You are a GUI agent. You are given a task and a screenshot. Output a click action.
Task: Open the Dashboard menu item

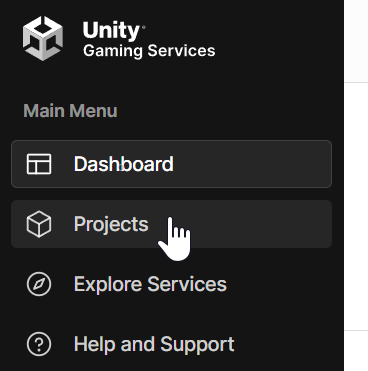point(171,164)
